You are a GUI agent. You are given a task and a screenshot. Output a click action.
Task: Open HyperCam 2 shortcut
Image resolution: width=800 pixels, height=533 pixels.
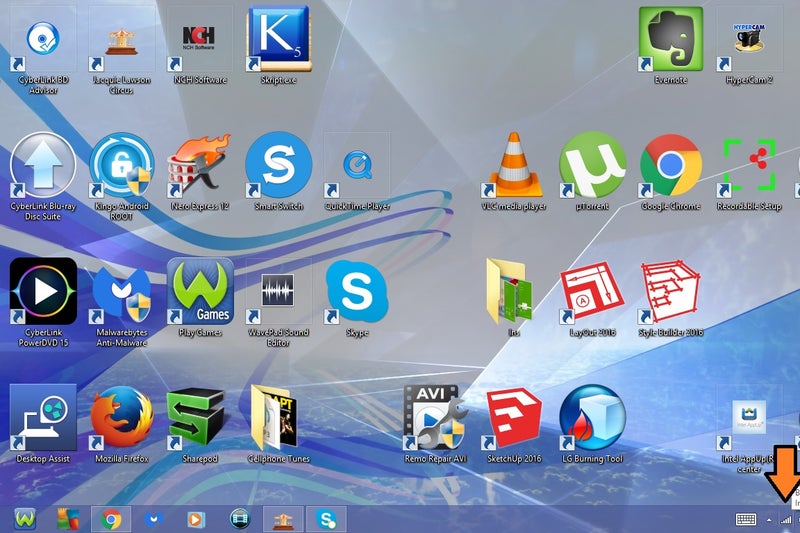[x=749, y=45]
